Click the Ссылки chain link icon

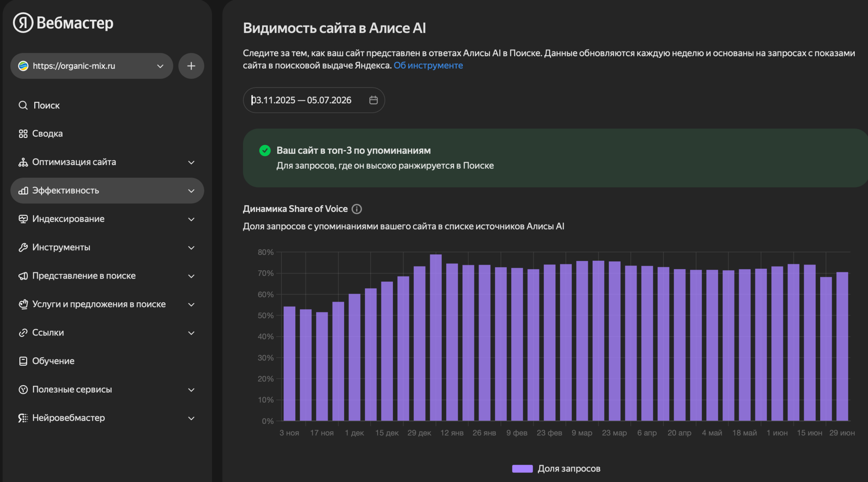click(x=23, y=333)
